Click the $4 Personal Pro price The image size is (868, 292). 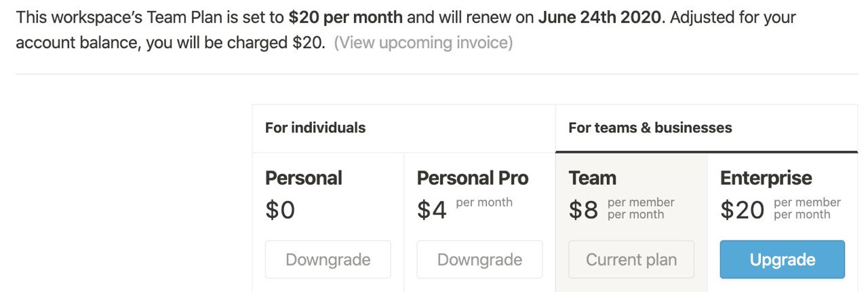432,211
